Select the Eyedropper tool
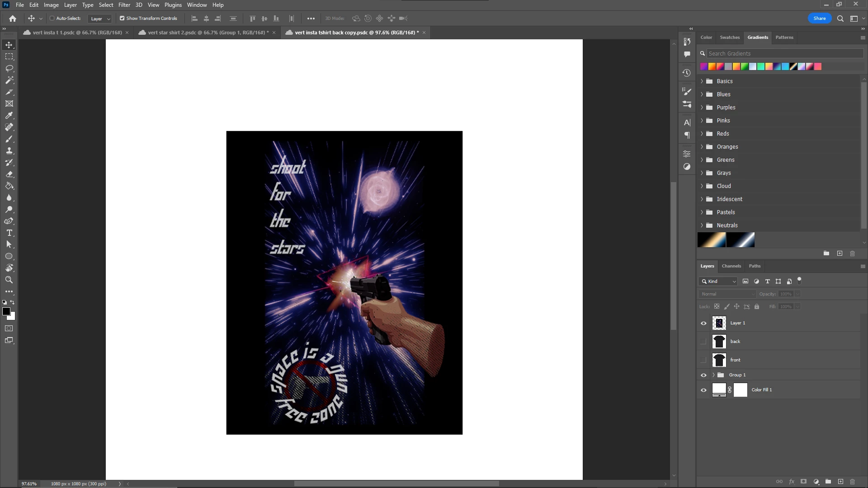868x488 pixels. 9,115
